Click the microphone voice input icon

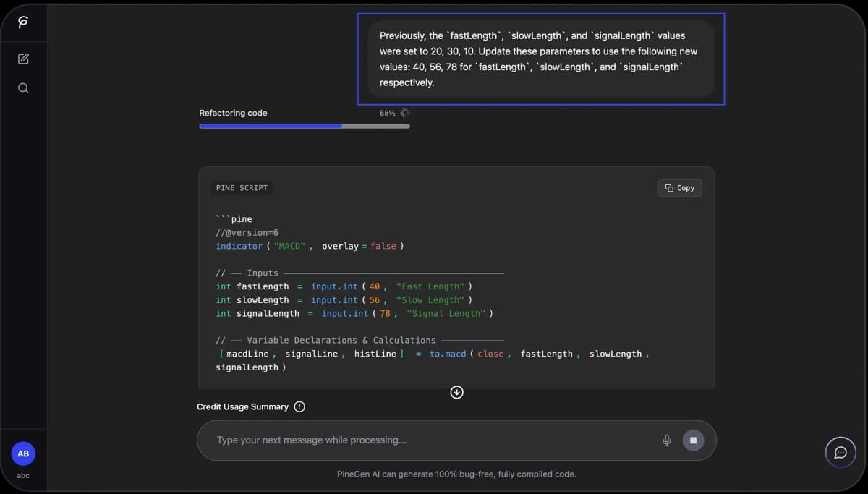667,440
